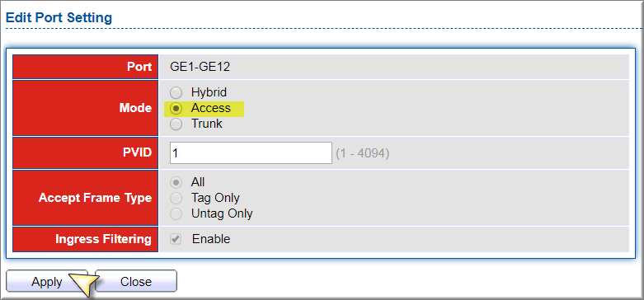644x300 pixels.
Task: Click the Apply button
Action: pyautogui.click(x=47, y=282)
